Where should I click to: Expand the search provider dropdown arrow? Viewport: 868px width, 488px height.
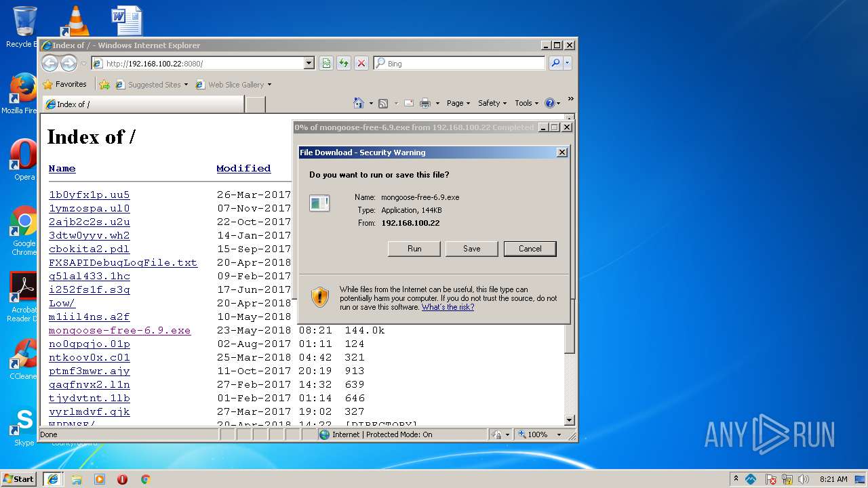coord(568,63)
